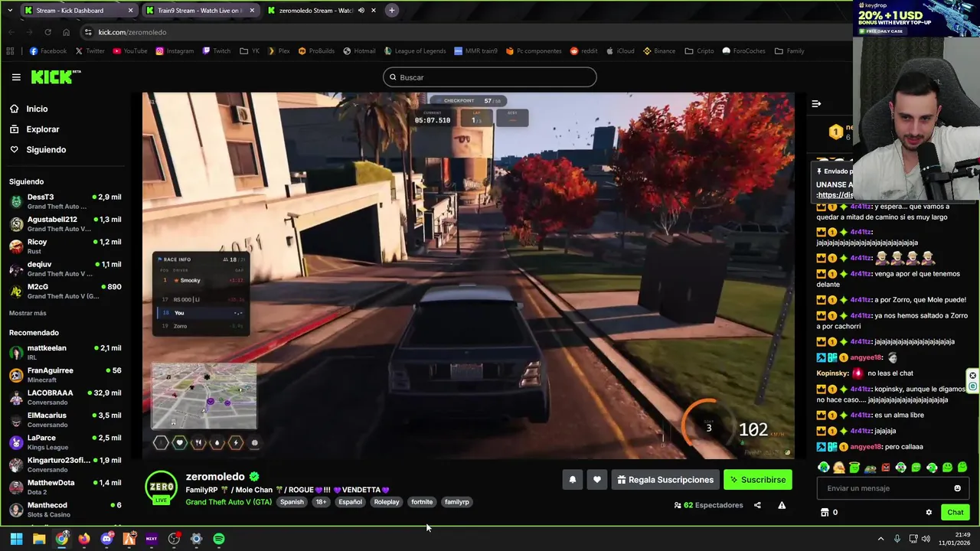Open a new browser tab
This screenshot has width=980, height=551.
392,11
